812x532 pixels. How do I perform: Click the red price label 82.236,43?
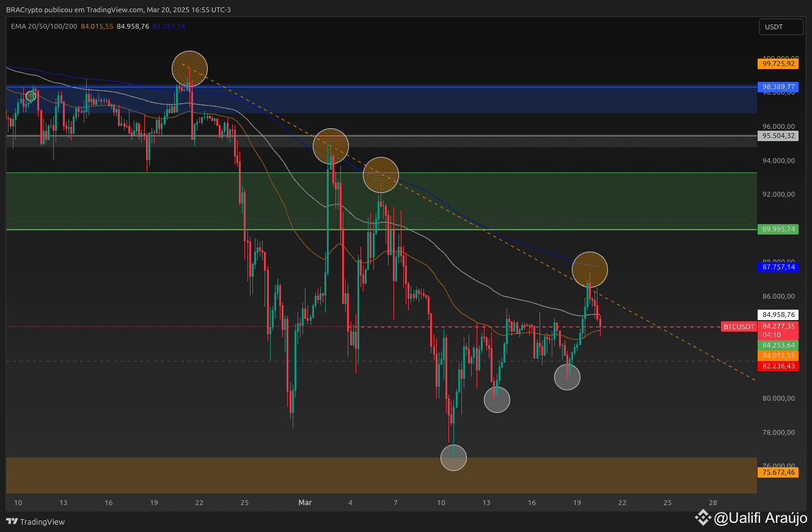pyautogui.click(x=778, y=366)
